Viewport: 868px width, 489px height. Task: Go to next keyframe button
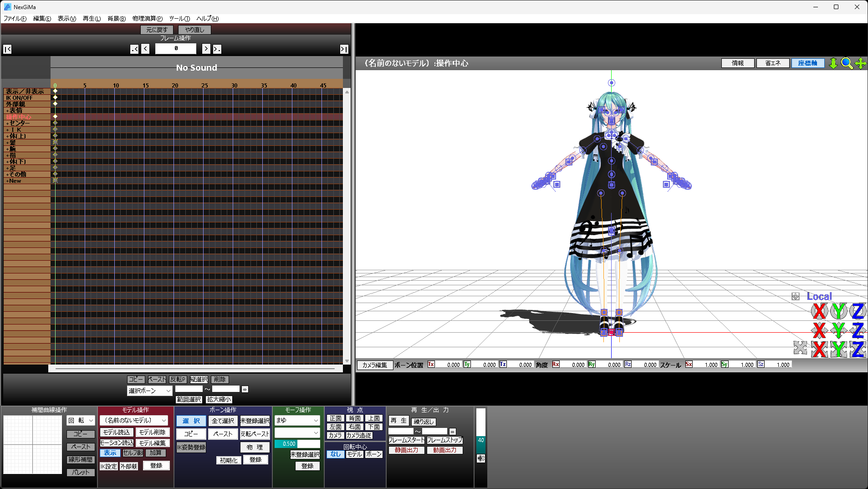[x=217, y=49]
